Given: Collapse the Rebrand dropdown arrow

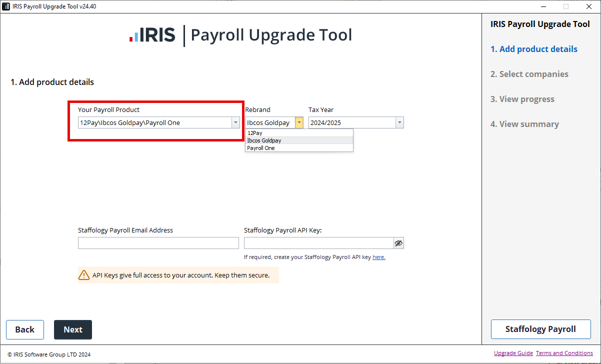Looking at the screenshot, I should 299,122.
